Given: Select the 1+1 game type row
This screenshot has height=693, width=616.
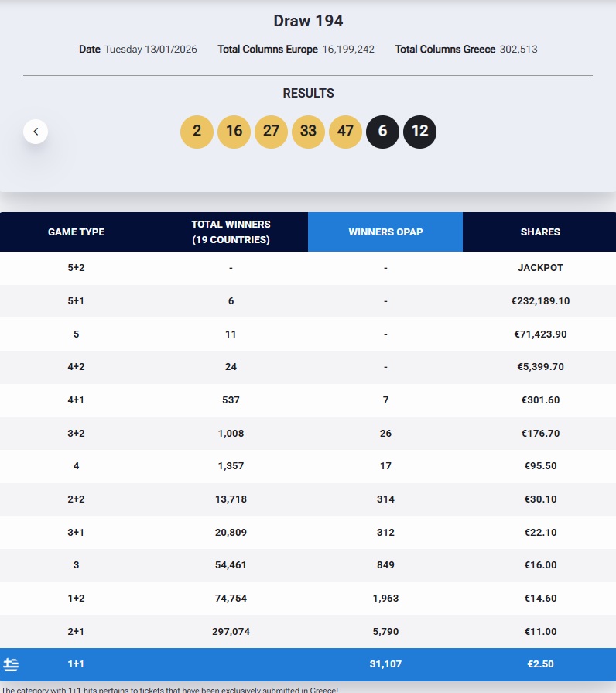Looking at the screenshot, I should coord(76,664).
